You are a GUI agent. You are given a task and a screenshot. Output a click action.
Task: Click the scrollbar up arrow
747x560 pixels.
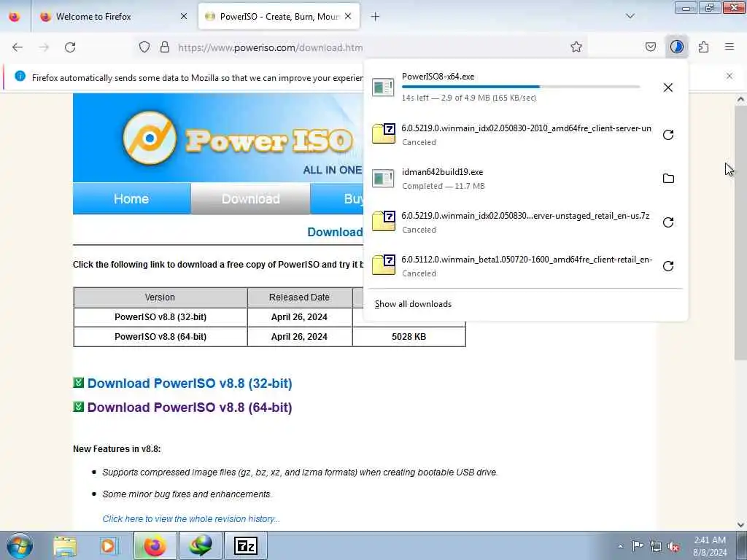coord(740,99)
